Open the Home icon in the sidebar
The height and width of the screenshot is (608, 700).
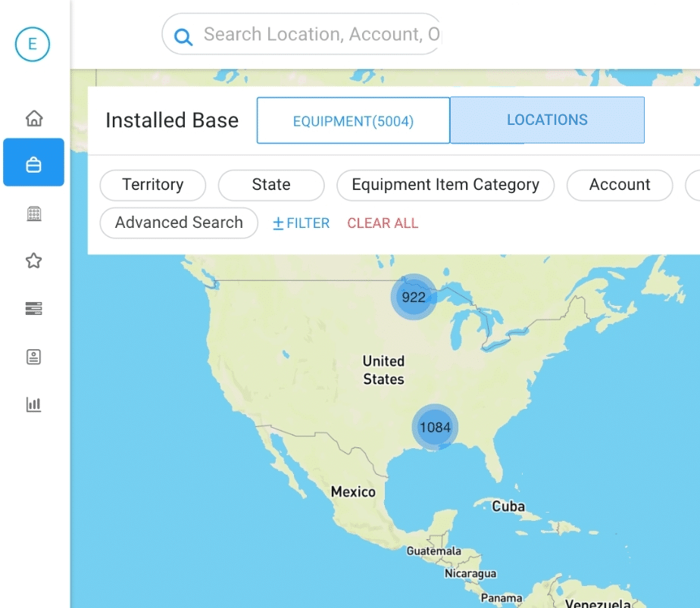coord(33,119)
